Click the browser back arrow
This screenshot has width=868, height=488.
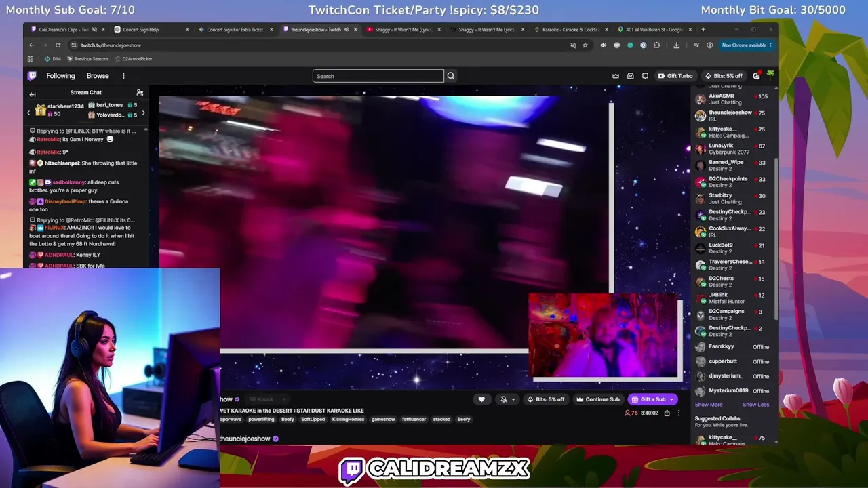coord(31,45)
